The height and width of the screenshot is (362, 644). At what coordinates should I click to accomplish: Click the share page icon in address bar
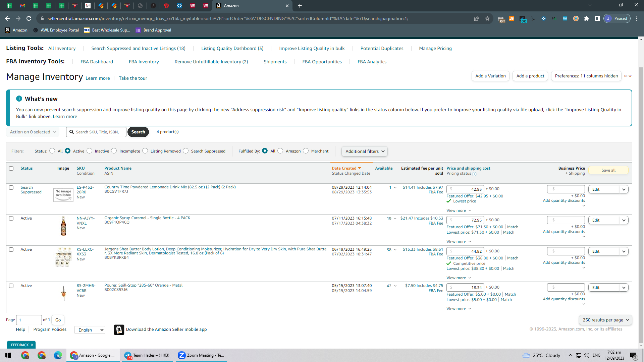click(477, 18)
